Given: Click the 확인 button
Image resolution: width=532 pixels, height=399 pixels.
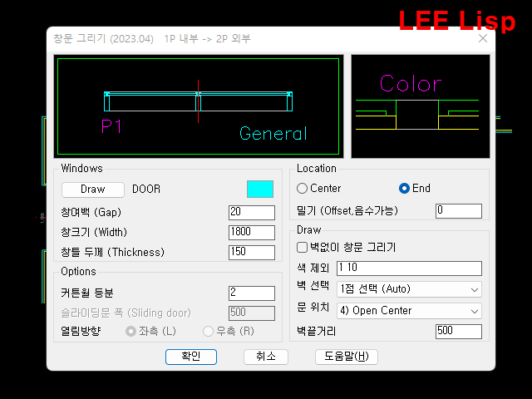Looking at the screenshot, I should tap(191, 357).
